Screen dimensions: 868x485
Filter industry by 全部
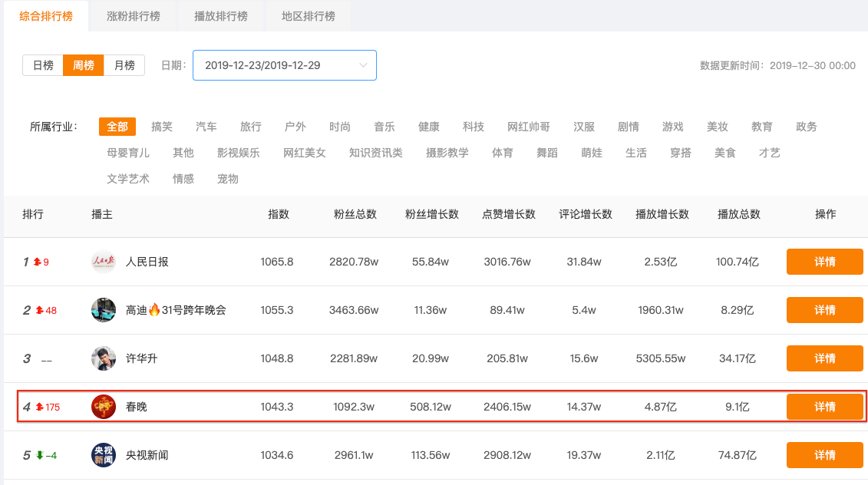[117, 127]
